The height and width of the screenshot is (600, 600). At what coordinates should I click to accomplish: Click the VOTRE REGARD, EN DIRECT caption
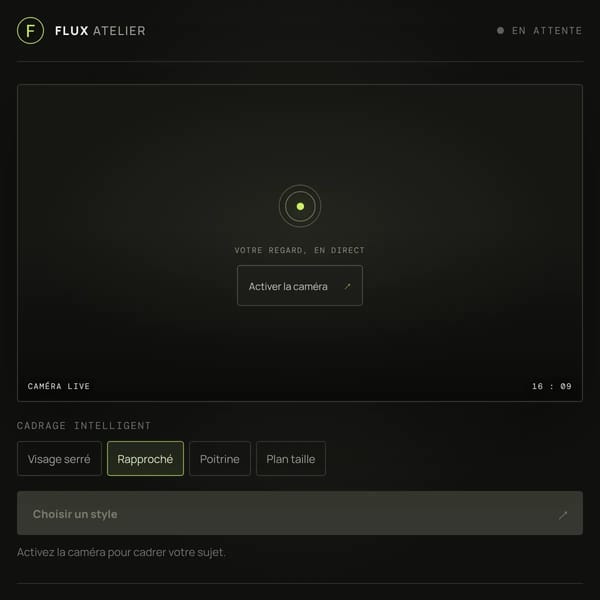point(300,250)
